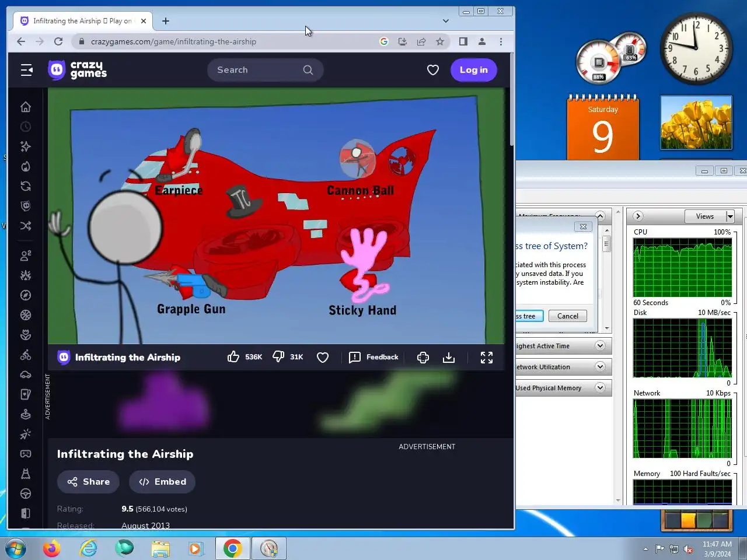The image size is (747, 560).
Task: Open the shuffle Random game sidebar icon
Action: pyautogui.click(x=26, y=226)
